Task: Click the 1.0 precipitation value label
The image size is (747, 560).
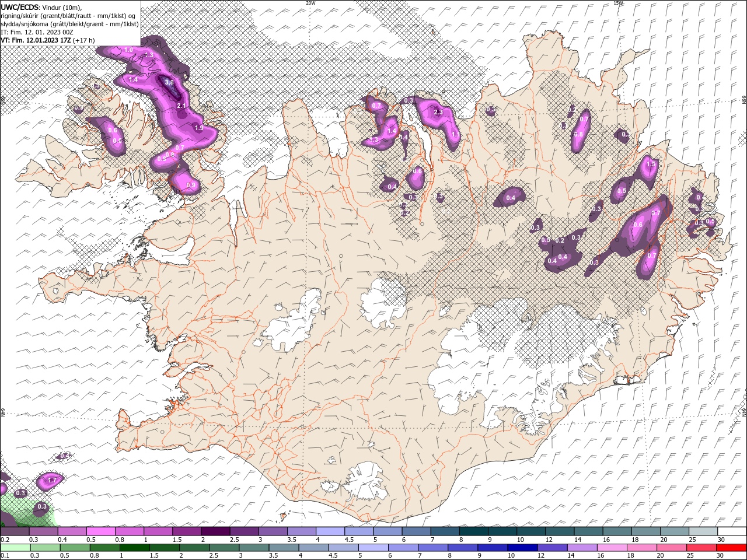Action: 128,50
